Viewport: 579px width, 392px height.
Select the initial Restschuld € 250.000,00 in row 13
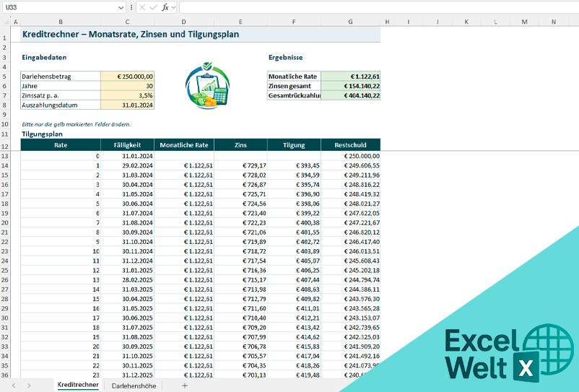(350, 156)
